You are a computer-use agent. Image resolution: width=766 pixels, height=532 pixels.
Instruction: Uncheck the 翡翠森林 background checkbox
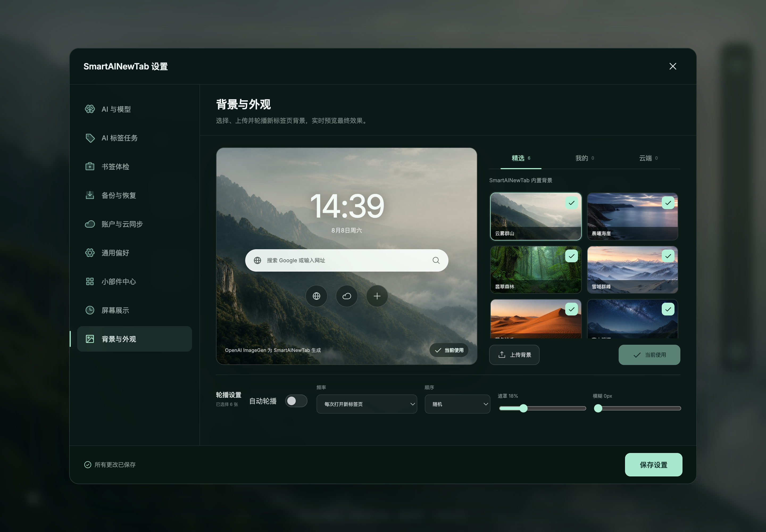click(571, 256)
